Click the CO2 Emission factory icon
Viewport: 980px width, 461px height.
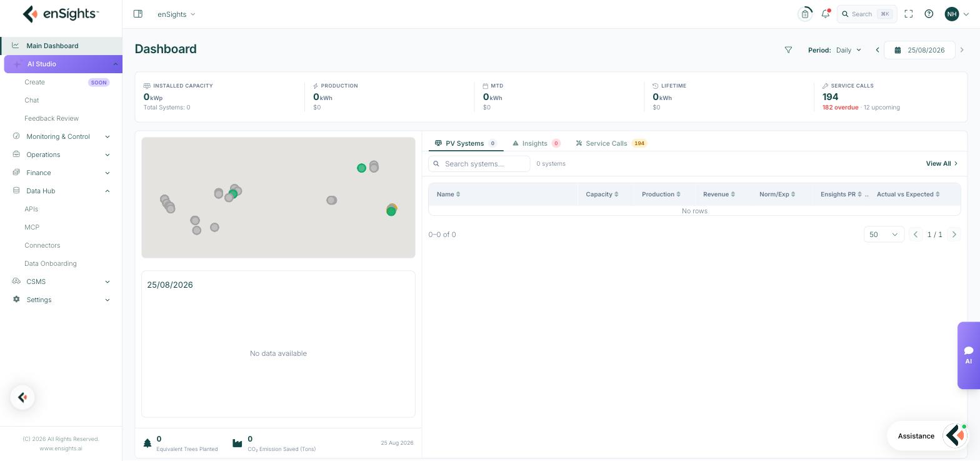pyautogui.click(x=237, y=443)
